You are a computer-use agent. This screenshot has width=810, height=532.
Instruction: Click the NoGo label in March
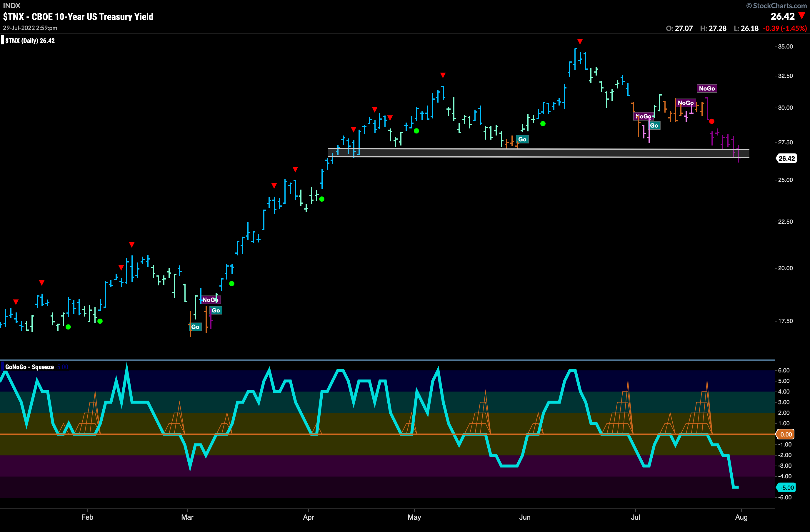[210, 300]
